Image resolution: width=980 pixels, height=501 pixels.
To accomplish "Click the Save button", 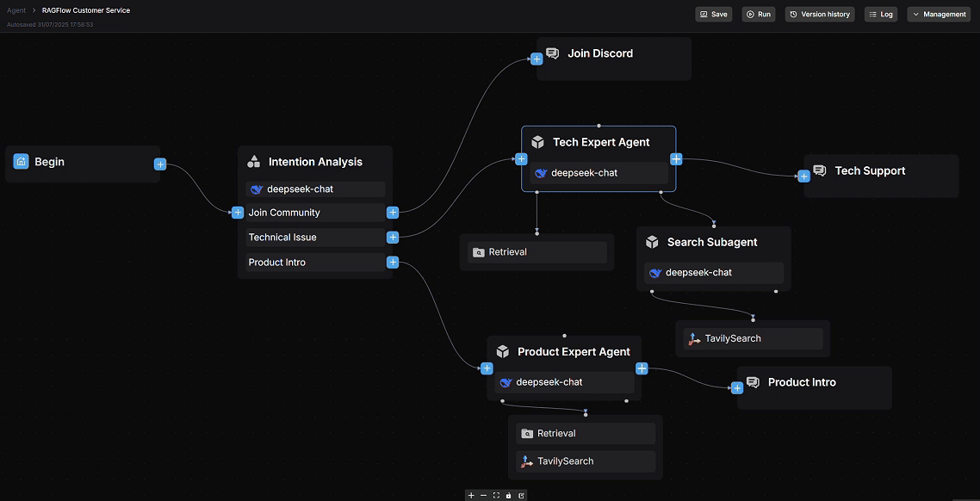I will point(713,14).
